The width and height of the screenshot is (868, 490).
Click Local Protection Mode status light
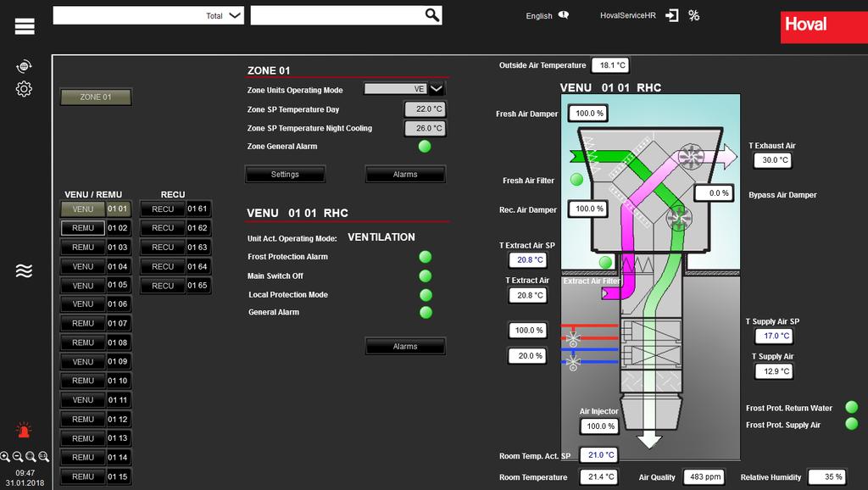(426, 295)
